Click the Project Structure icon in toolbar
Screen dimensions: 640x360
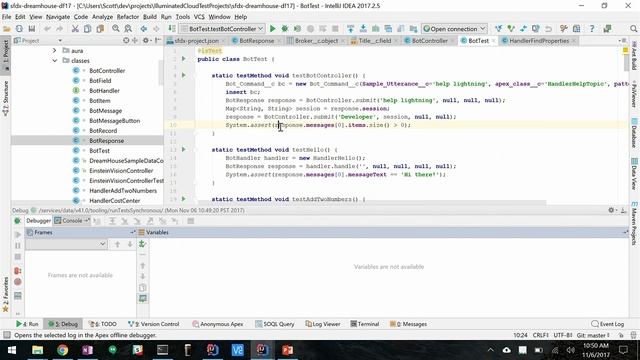click(576, 29)
